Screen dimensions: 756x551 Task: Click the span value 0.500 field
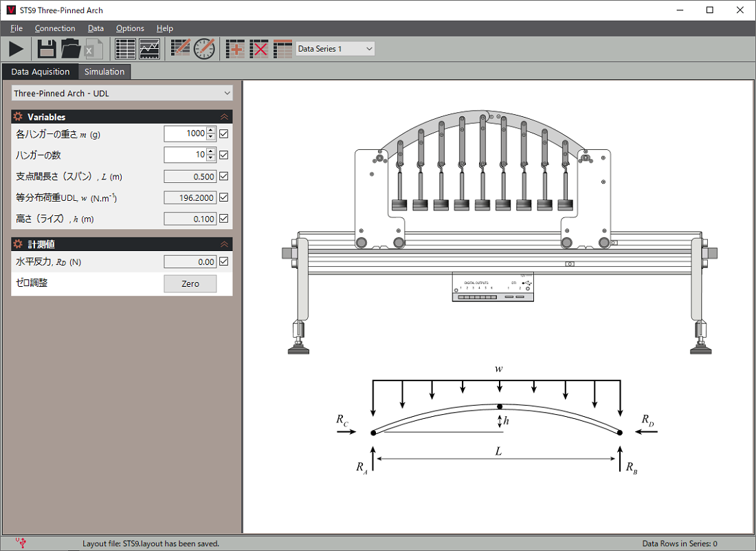(190, 177)
